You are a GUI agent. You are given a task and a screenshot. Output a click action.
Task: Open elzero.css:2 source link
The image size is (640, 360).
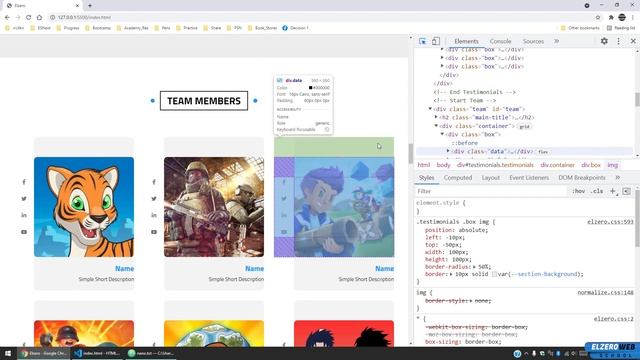(x=613, y=319)
